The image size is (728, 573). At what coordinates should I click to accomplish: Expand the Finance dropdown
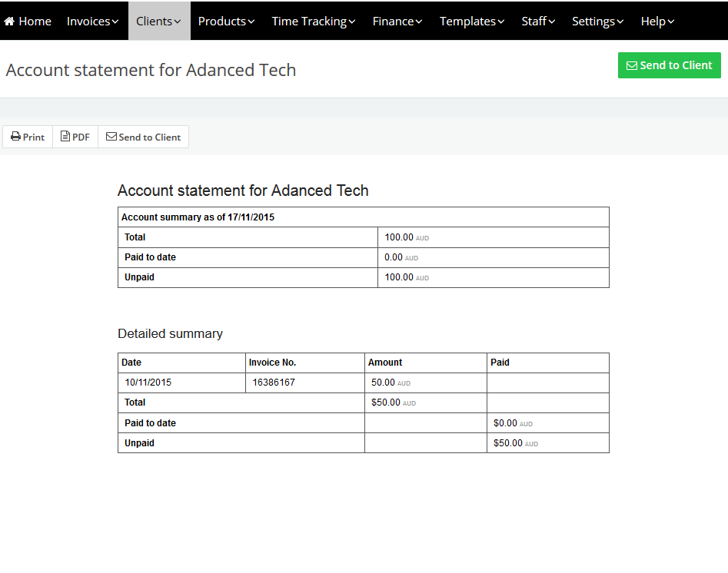pos(397,22)
